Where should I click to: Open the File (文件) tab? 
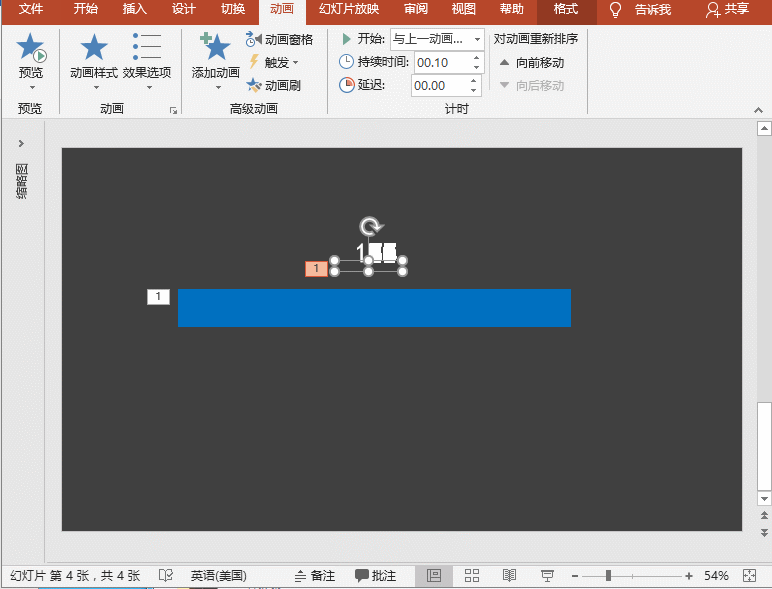[31, 9]
